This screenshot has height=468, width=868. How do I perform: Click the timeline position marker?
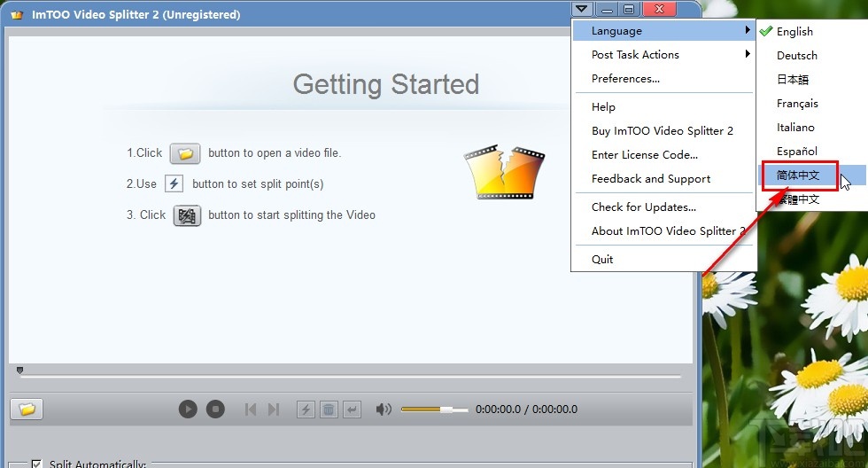[x=19, y=370]
